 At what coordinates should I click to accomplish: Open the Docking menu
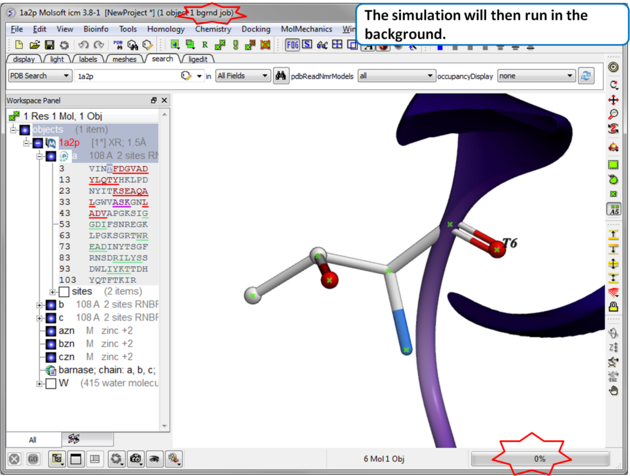(256, 30)
